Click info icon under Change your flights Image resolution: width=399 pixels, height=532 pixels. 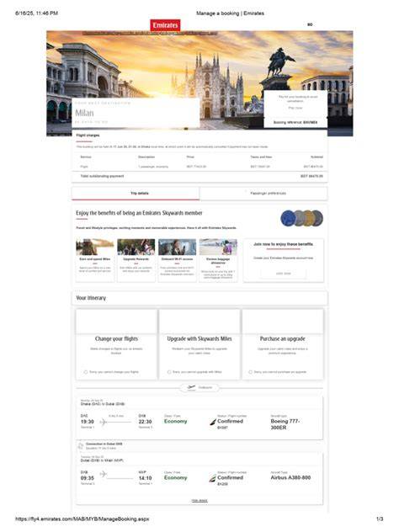(x=86, y=372)
